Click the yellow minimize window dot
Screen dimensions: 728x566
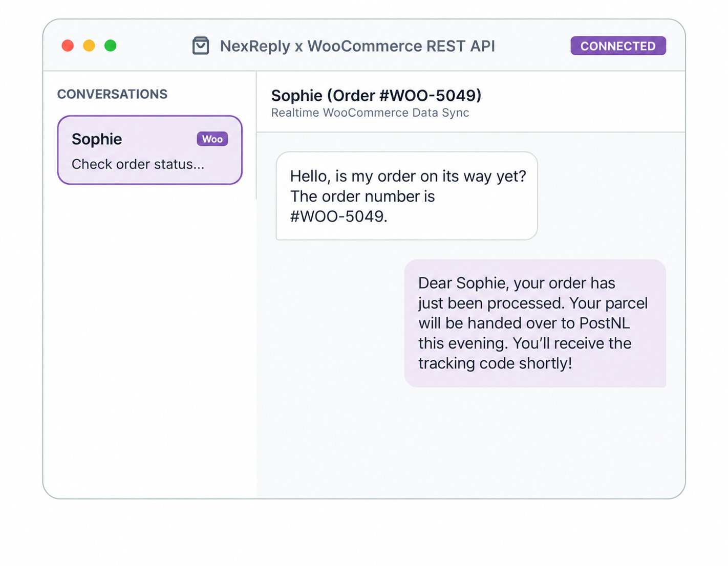pos(89,46)
